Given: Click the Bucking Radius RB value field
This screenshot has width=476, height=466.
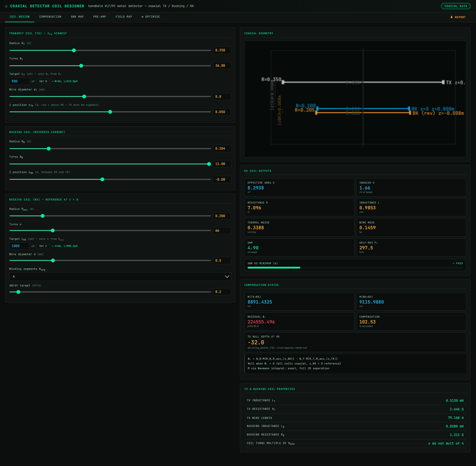Looking at the screenshot, I should [x=222, y=149].
